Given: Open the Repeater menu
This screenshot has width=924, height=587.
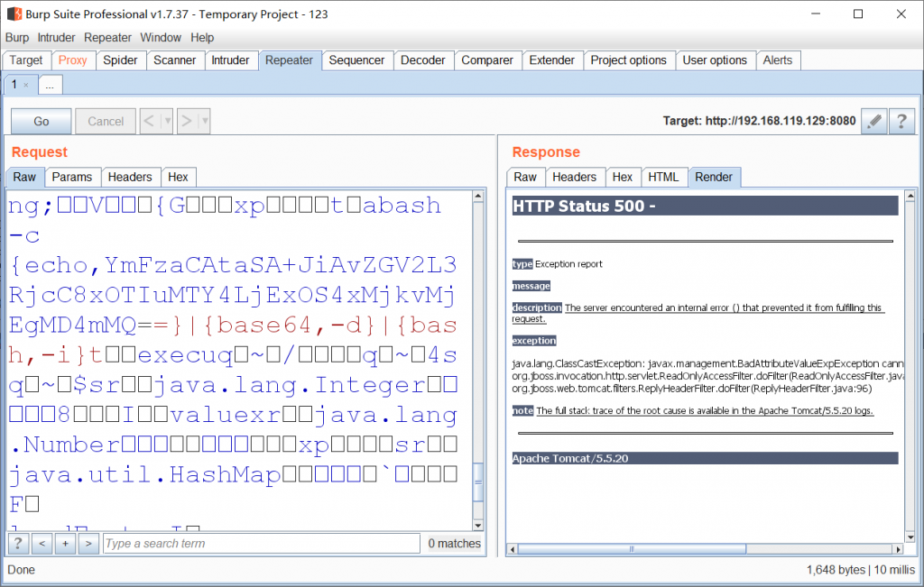Looking at the screenshot, I should [x=108, y=38].
